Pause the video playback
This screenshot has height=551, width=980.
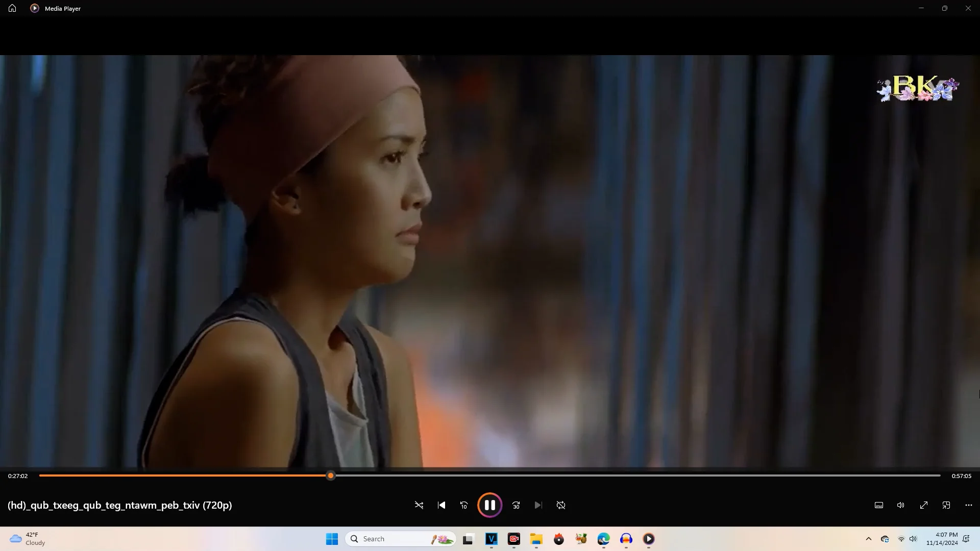(x=489, y=505)
